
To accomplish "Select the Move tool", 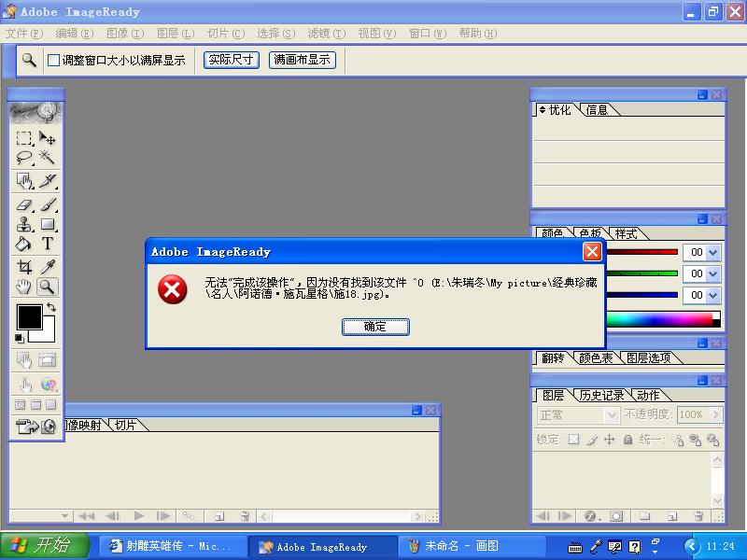I will coord(48,138).
